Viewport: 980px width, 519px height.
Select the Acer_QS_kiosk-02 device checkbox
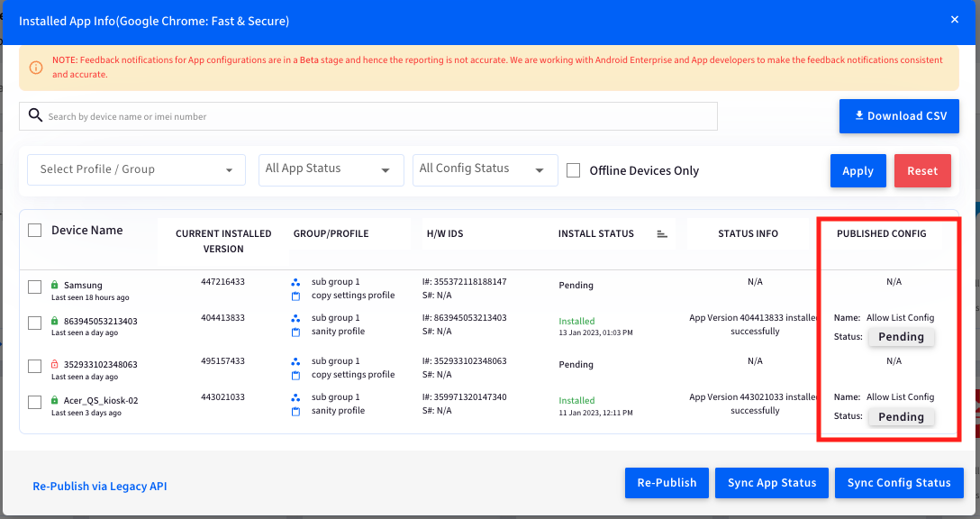click(x=35, y=402)
